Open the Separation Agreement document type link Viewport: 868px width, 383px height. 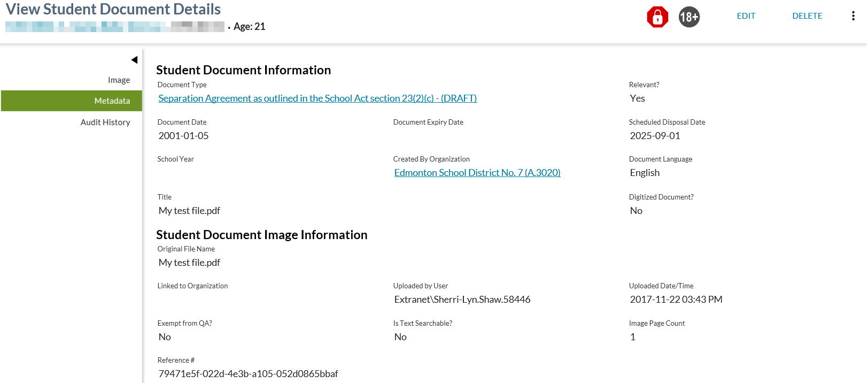(317, 98)
